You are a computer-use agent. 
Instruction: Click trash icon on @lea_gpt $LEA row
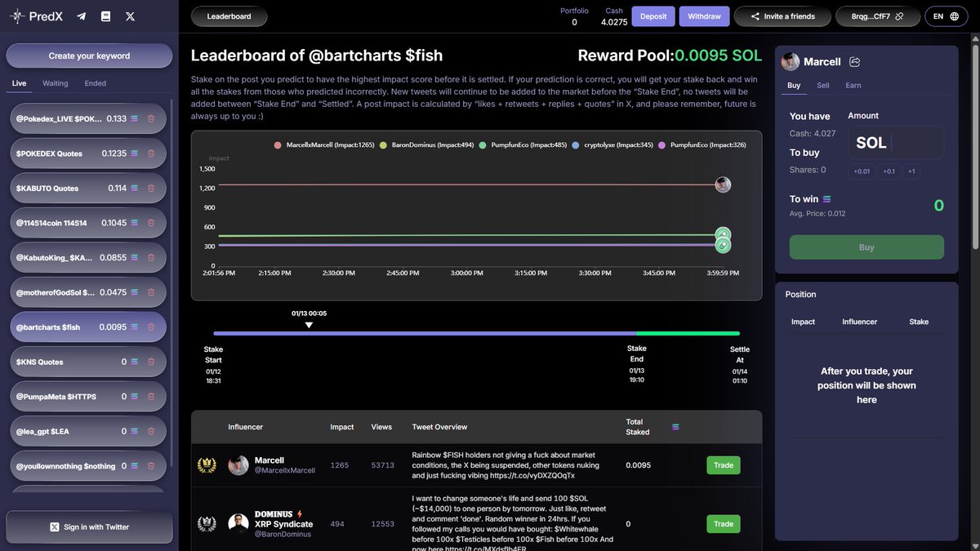(151, 431)
